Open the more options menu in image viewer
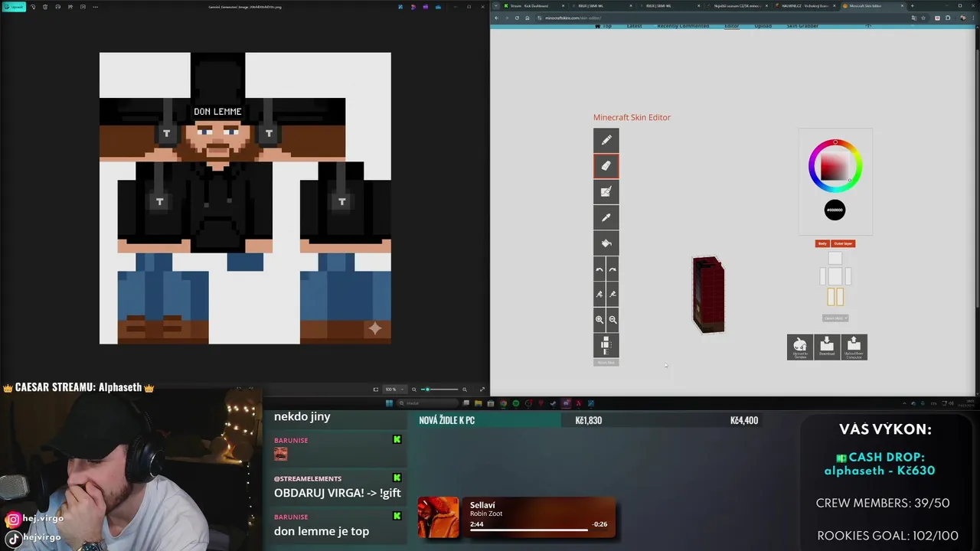 coord(95,7)
